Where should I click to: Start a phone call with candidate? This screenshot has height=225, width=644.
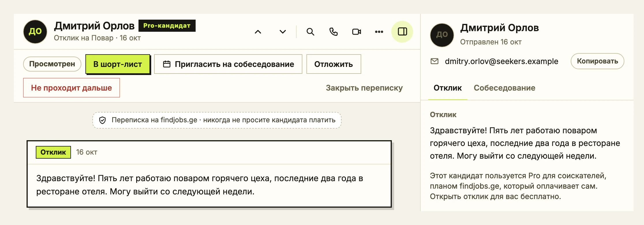pyautogui.click(x=334, y=32)
